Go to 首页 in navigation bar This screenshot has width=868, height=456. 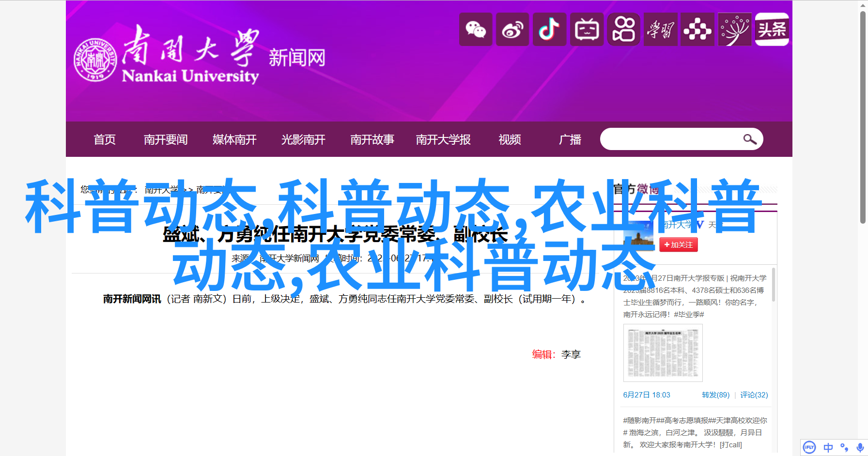pyautogui.click(x=105, y=139)
